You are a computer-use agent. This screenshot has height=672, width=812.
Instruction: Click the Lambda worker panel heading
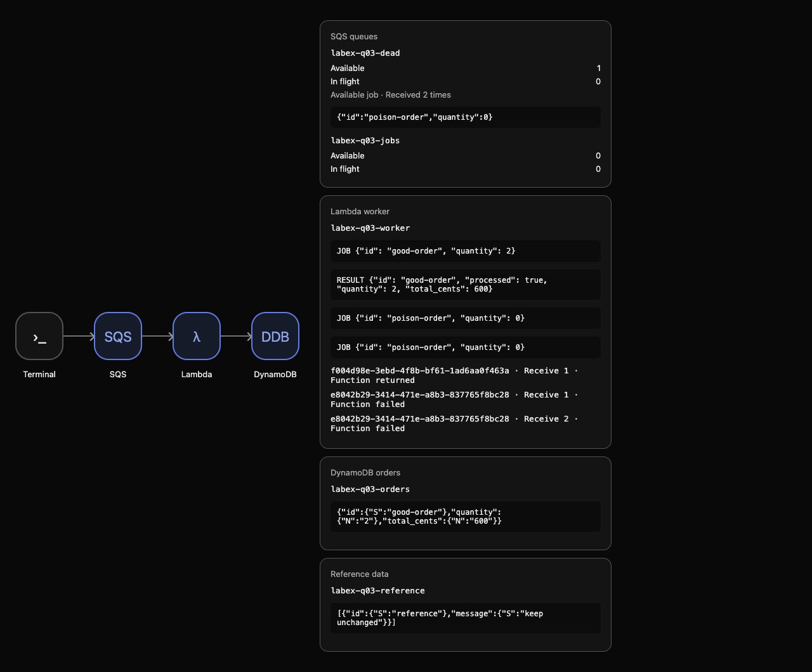coord(360,212)
